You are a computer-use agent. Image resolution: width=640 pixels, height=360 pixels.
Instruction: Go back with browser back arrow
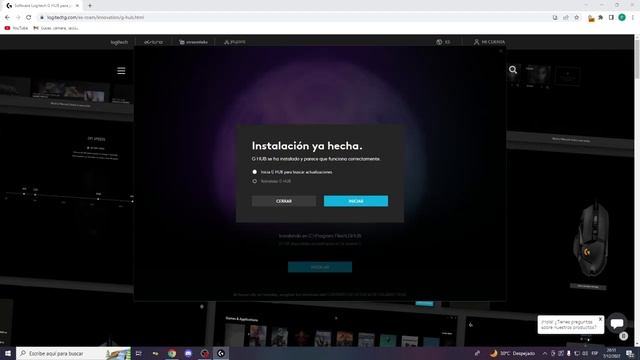tap(7, 18)
